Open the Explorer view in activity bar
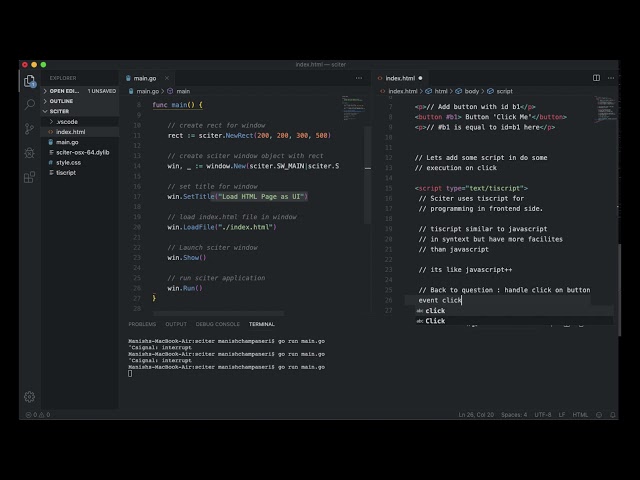640x480 pixels. pos(29,81)
